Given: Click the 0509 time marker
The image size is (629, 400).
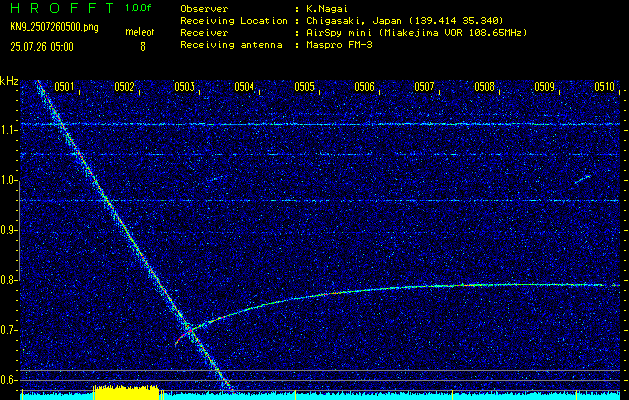Looking at the screenshot, I should coord(544,87).
